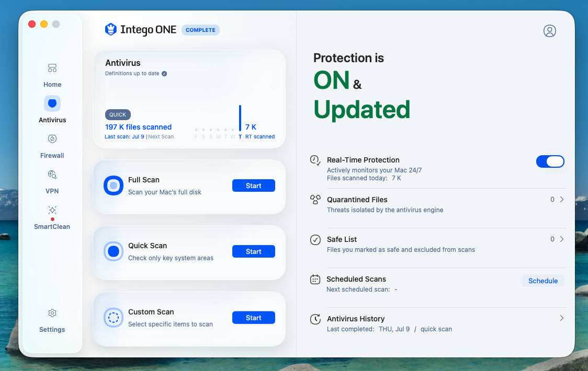Click the green "Updated" status heading

click(361, 110)
